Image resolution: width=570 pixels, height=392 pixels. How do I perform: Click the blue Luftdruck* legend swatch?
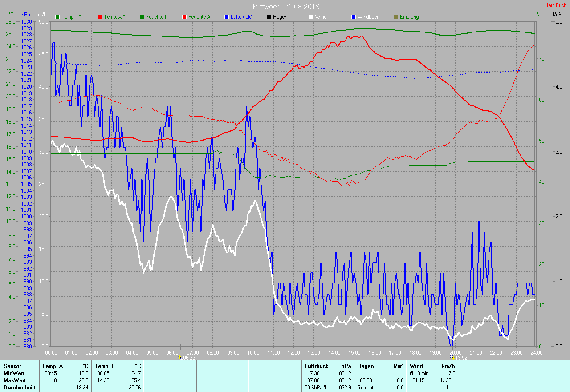(x=226, y=17)
